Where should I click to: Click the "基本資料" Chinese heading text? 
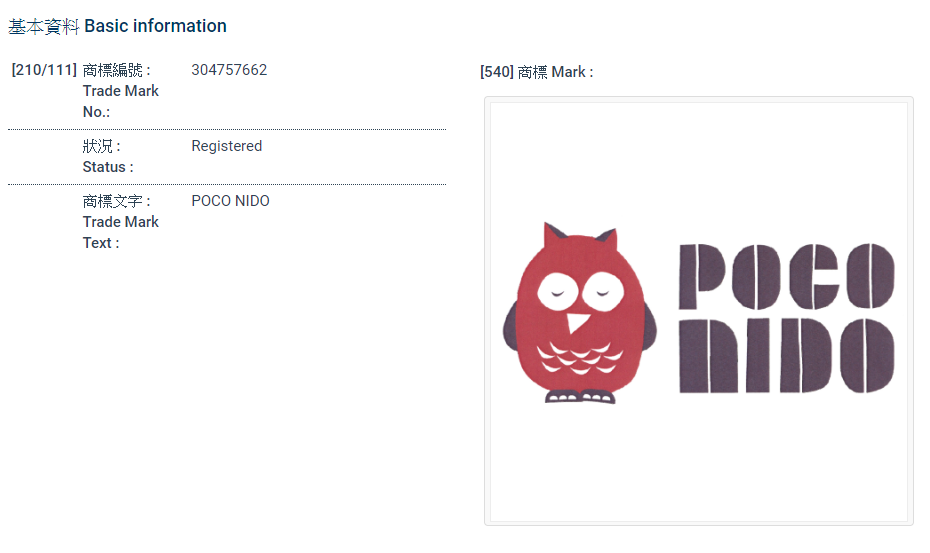pos(43,26)
